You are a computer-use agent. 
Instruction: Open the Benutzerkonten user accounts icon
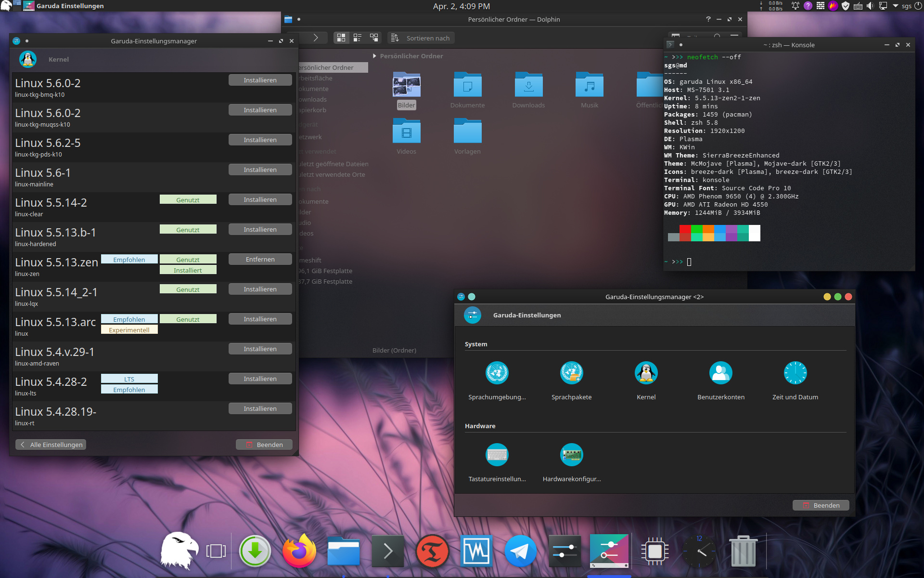pos(720,373)
